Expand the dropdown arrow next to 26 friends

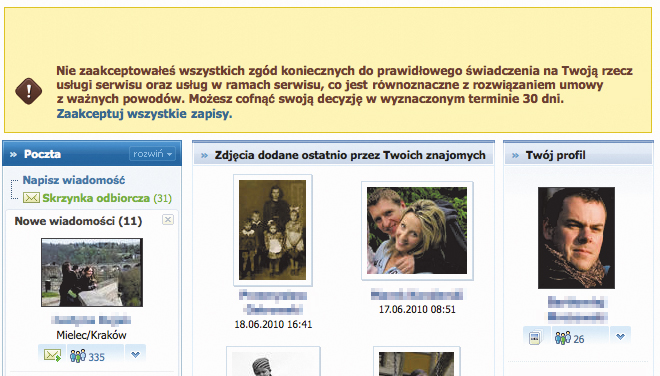point(620,336)
